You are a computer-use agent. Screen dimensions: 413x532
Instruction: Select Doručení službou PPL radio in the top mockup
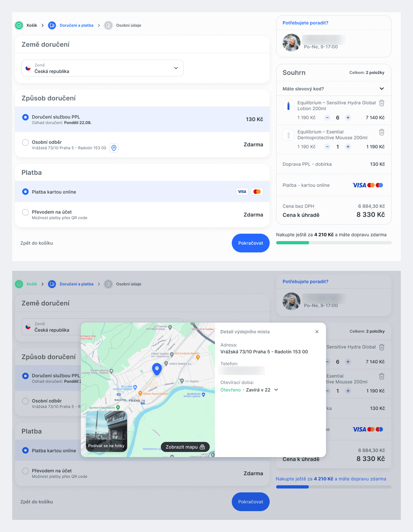[25, 117]
